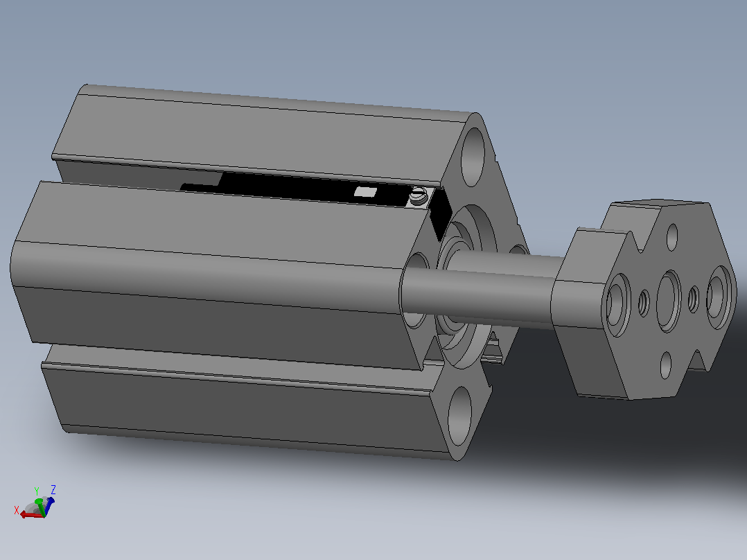Select the threaded hole right of center bore

(x=694, y=299)
